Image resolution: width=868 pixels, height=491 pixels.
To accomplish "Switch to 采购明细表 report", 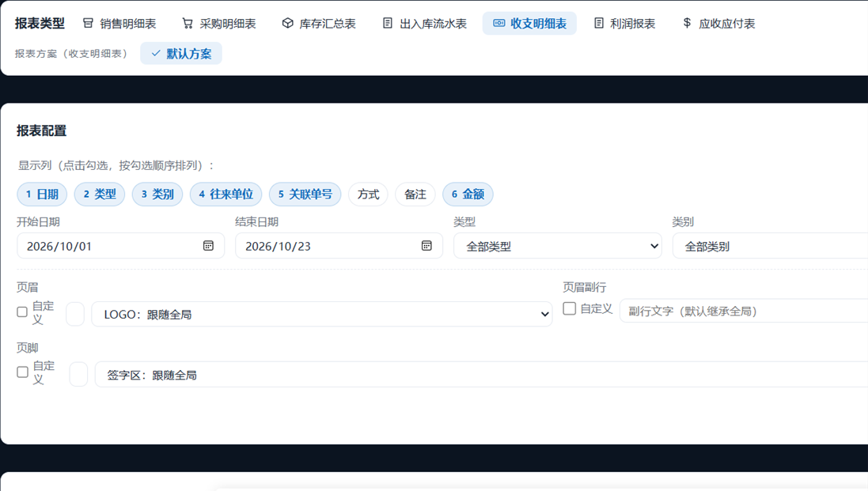I will point(218,23).
